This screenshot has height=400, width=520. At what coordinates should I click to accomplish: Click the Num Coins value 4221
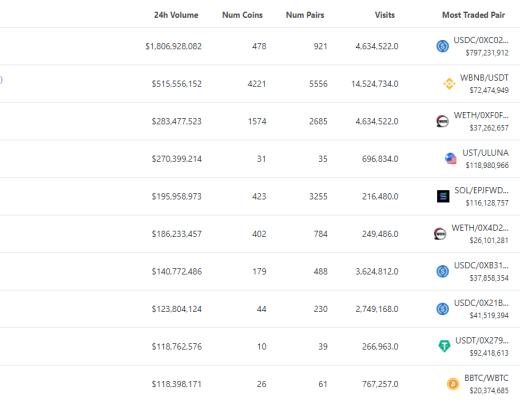pos(257,84)
